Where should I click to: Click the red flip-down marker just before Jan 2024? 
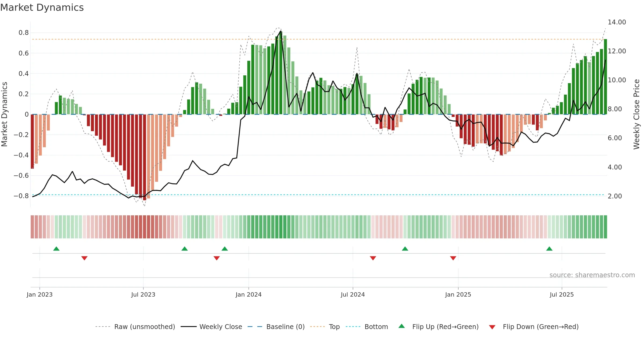pos(217,258)
